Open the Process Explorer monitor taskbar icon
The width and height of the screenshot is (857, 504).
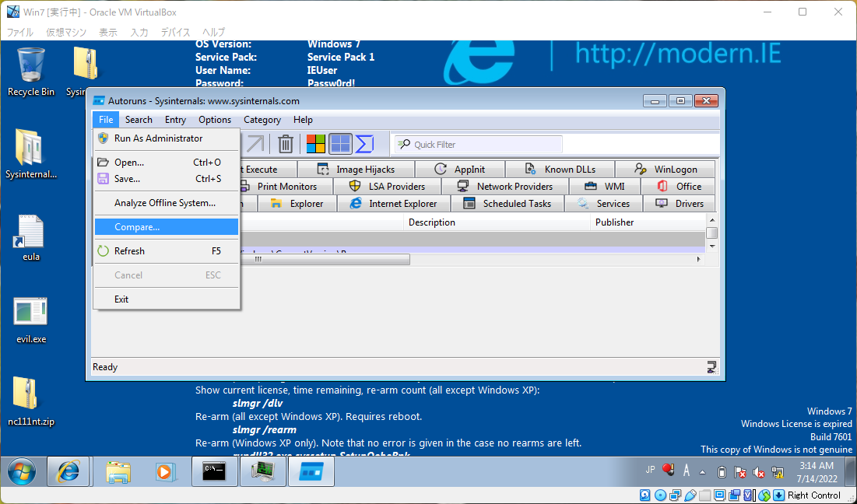(263, 472)
